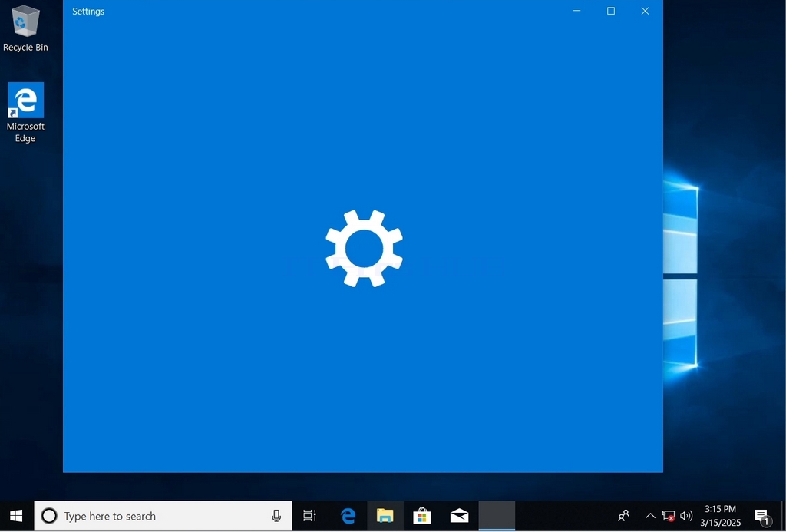Launch Edge from the taskbar
This screenshot has width=786, height=532.
[x=348, y=516]
